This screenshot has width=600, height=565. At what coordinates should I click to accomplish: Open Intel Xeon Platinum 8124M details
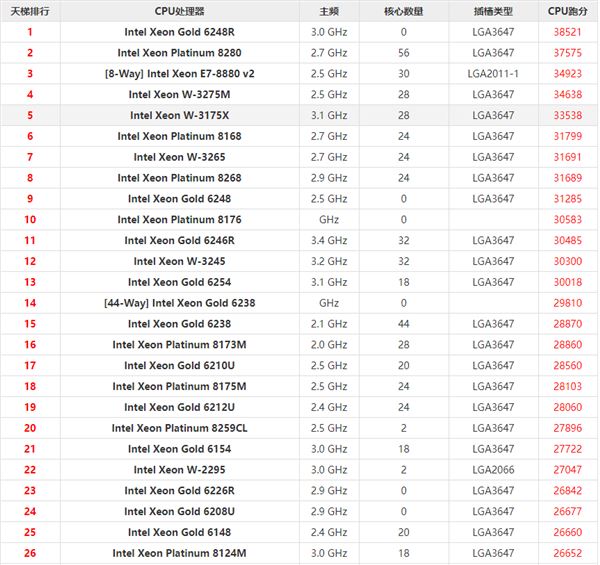point(179,553)
